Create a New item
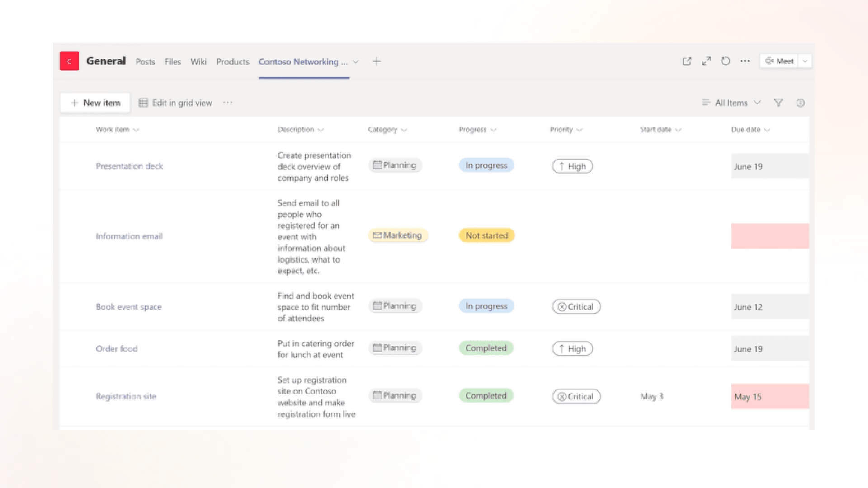The image size is (868, 488). tap(95, 103)
